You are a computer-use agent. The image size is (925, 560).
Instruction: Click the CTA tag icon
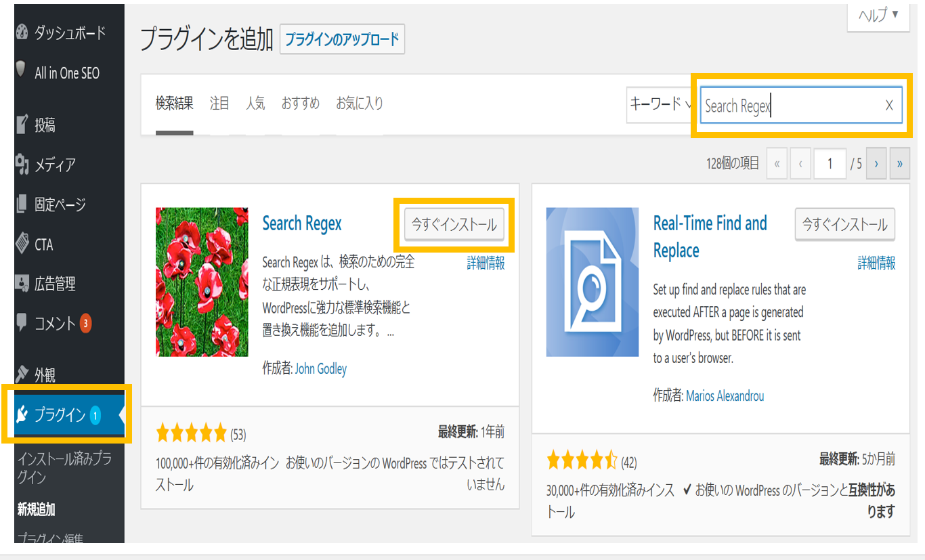(x=22, y=244)
